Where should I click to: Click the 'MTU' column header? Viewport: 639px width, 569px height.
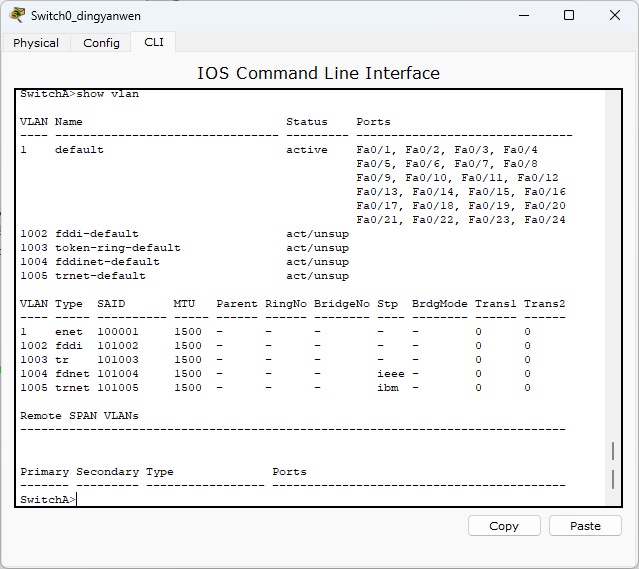[x=184, y=304]
